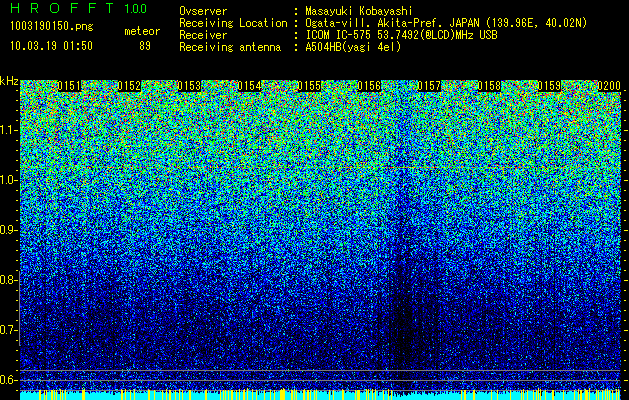
Task: Click the 0200 time marker
Action: click(x=609, y=86)
